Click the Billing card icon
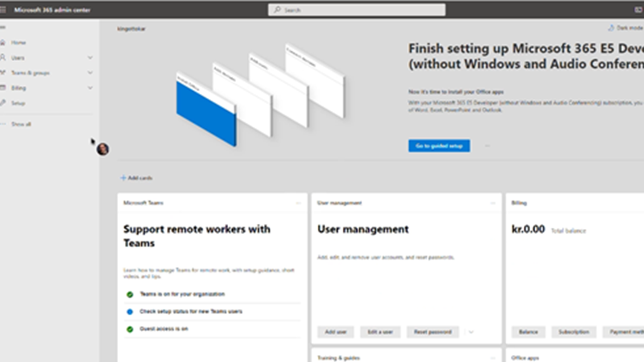Image resolution: width=644 pixels, height=362 pixels. click(3, 88)
